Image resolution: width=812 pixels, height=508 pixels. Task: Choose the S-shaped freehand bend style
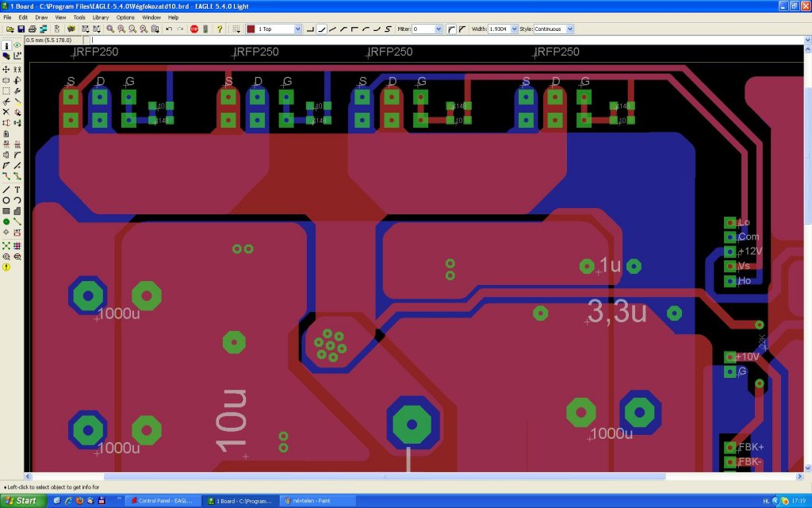coord(388,29)
